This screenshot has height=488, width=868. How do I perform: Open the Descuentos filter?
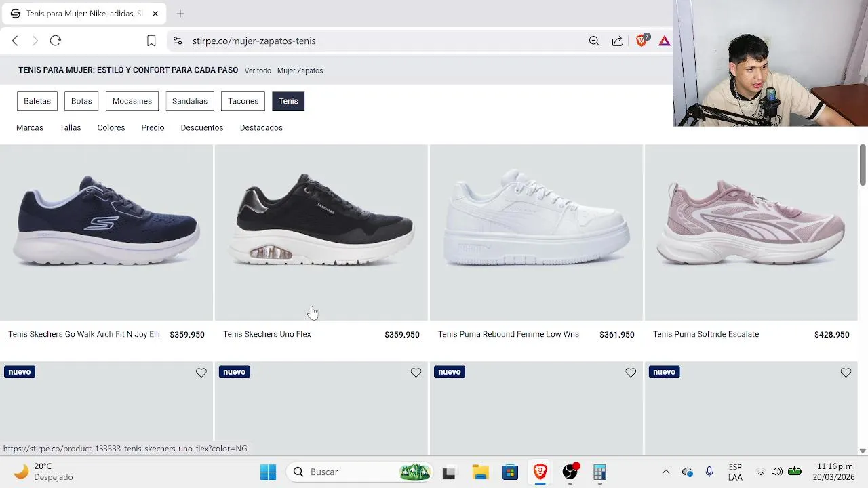coord(202,127)
